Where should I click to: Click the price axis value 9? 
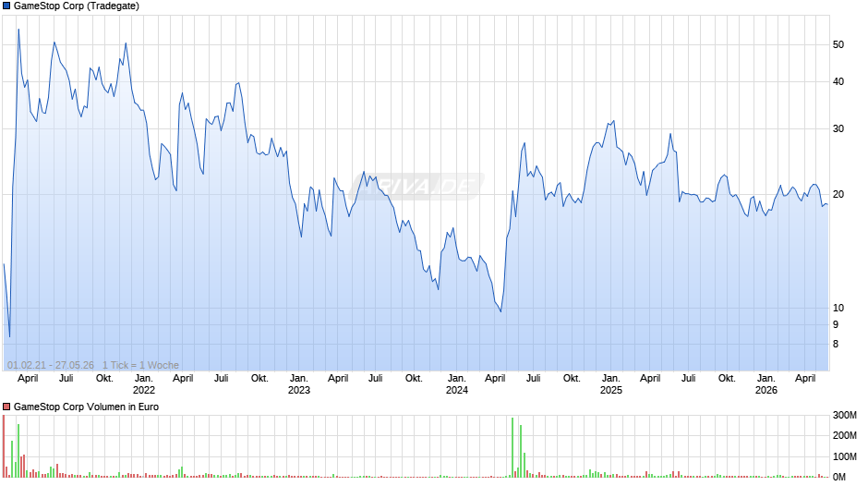click(836, 324)
